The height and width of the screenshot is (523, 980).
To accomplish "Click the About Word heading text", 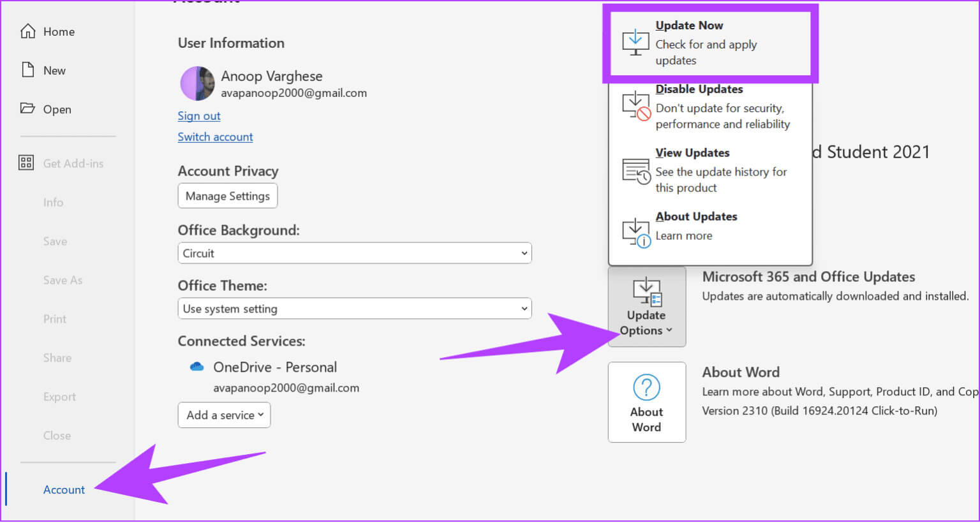I will (741, 372).
